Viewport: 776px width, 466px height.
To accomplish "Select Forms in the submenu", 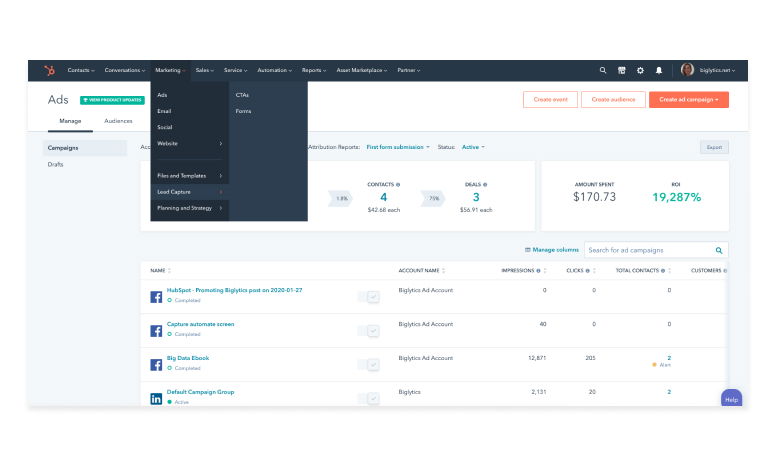I will 243,111.
